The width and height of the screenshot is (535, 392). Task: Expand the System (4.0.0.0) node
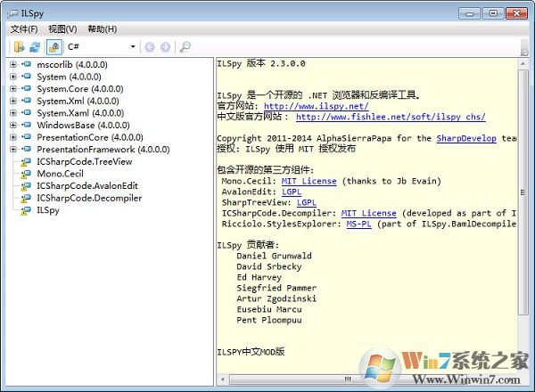(13, 77)
